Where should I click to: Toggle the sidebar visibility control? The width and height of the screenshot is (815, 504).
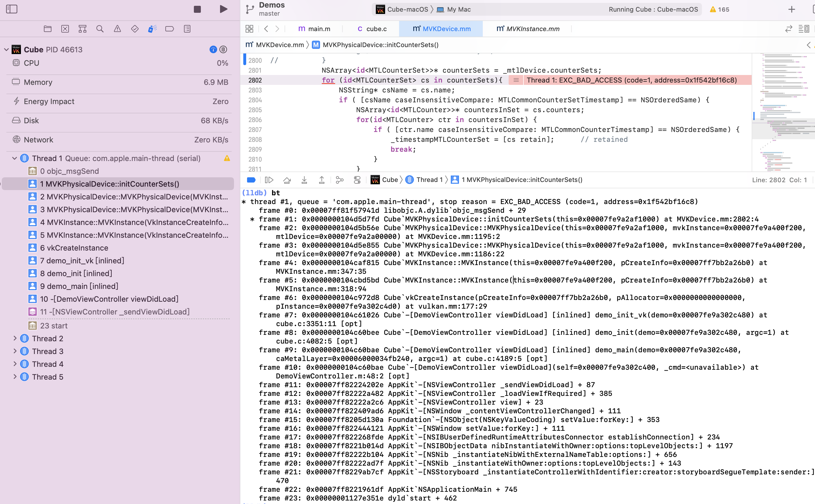pos(11,9)
